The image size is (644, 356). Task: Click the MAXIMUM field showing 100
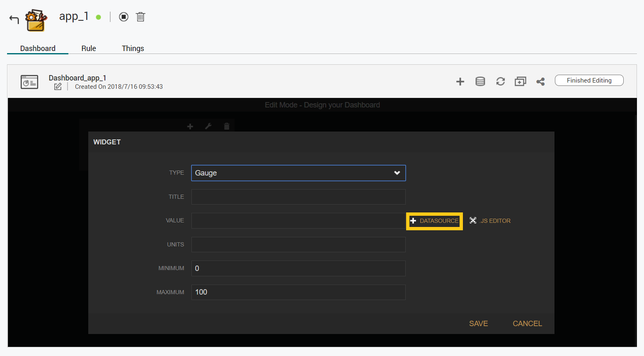[x=298, y=292]
